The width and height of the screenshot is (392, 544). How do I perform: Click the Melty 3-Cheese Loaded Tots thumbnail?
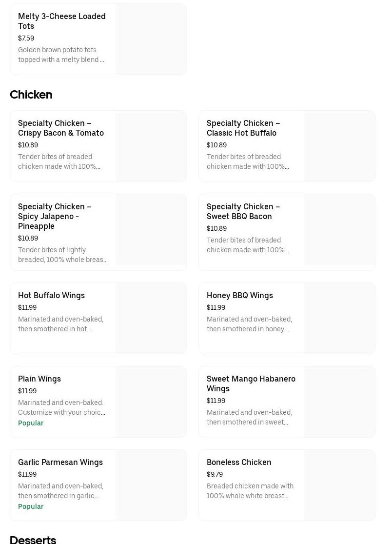point(151,39)
